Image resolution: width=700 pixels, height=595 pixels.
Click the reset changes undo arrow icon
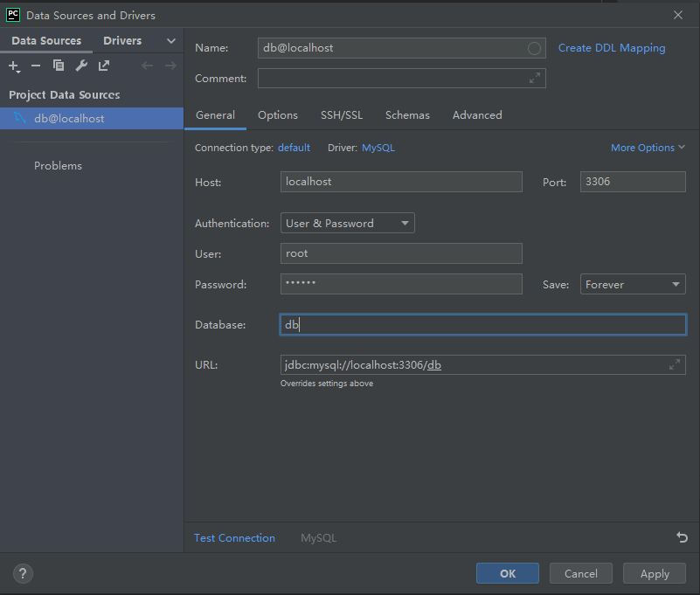[x=682, y=538]
